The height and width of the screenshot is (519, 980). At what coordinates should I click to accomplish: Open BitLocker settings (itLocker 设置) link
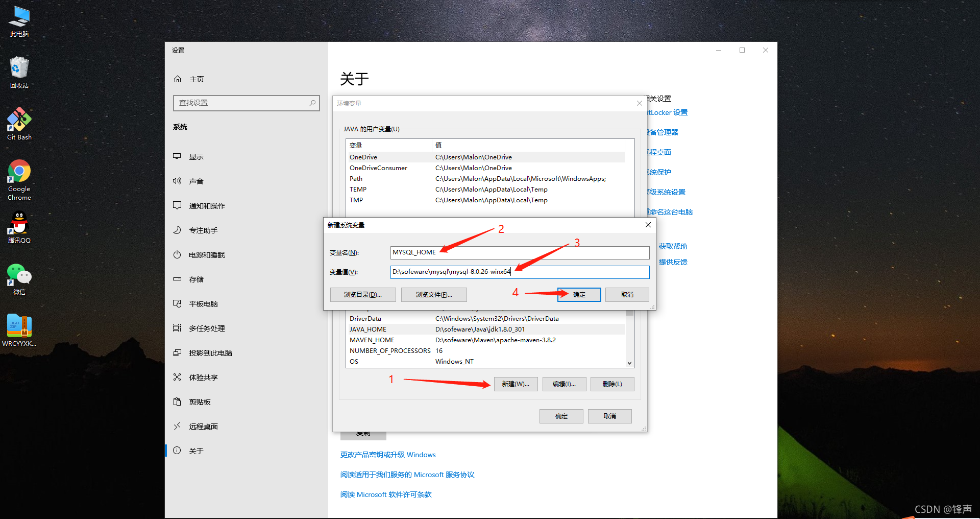pyautogui.click(x=668, y=112)
